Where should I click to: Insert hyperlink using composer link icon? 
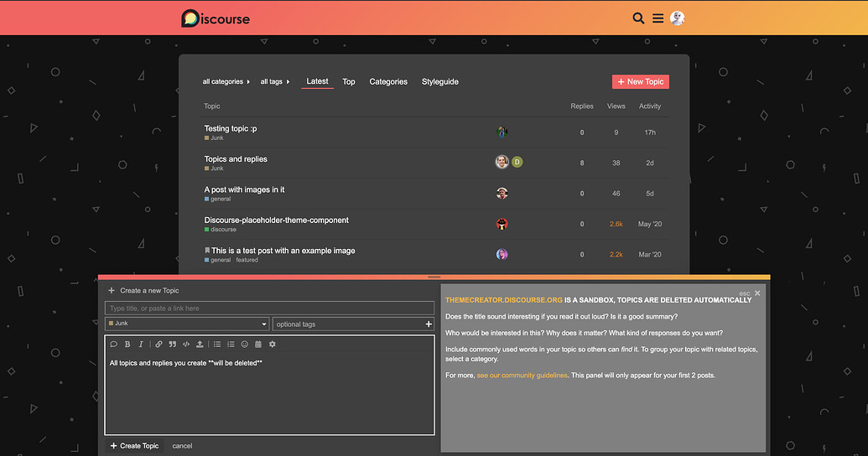tap(159, 345)
